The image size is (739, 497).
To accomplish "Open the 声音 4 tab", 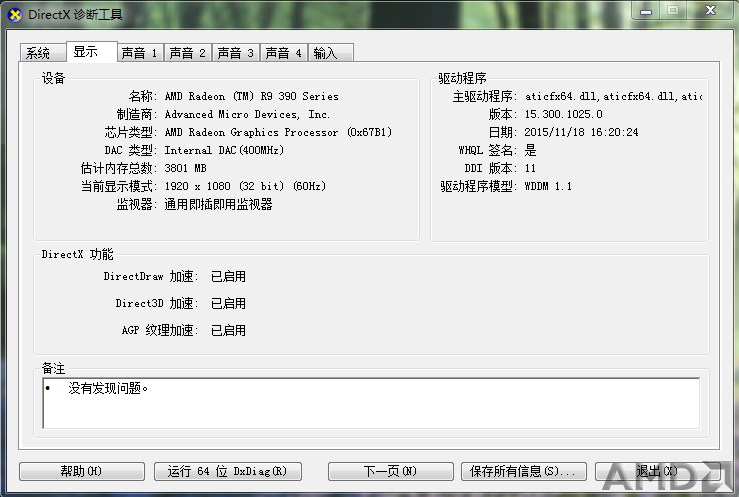I will pos(284,53).
